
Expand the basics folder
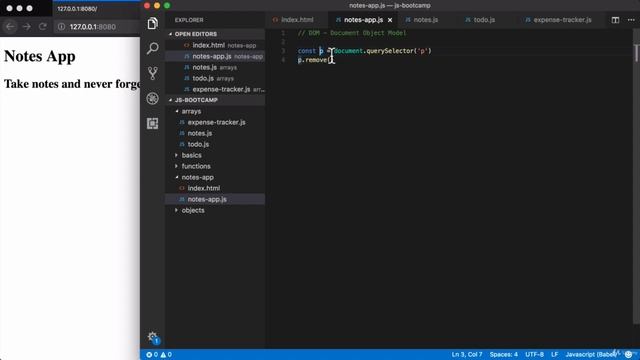click(191, 155)
